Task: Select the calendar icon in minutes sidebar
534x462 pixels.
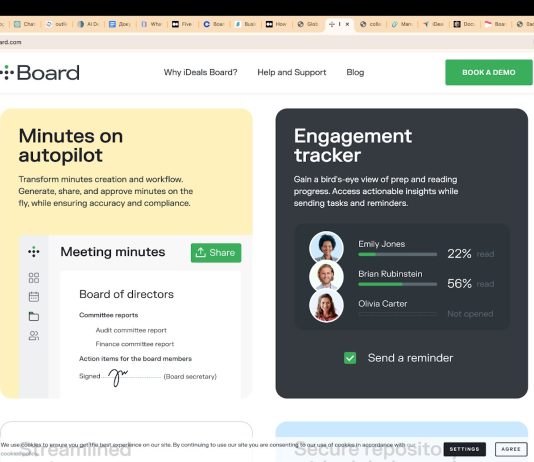Action: [34, 297]
